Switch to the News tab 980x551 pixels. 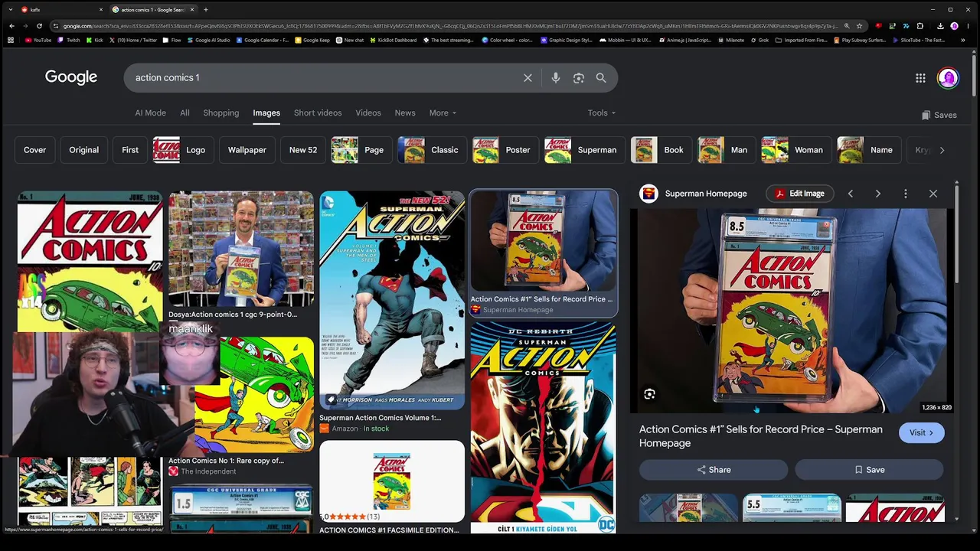pyautogui.click(x=405, y=113)
